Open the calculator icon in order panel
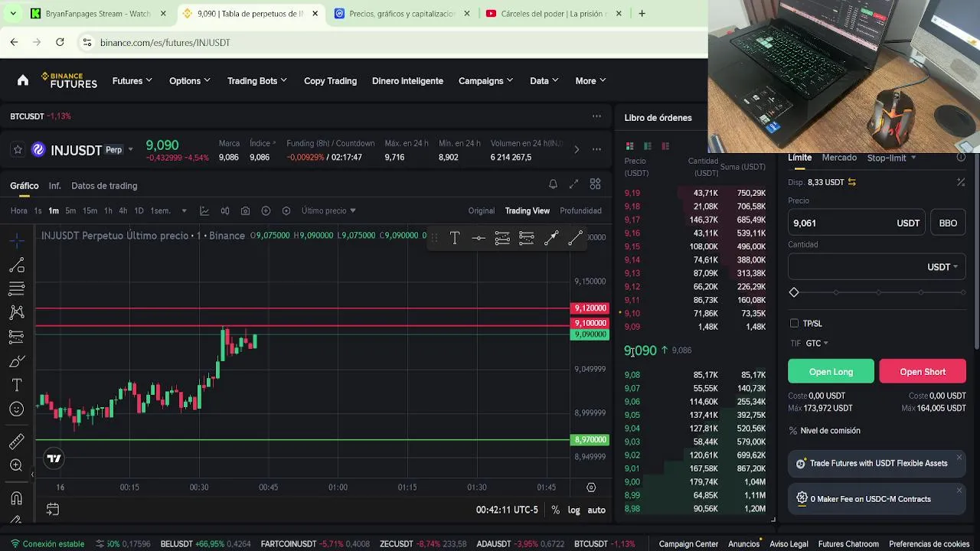 (961, 182)
